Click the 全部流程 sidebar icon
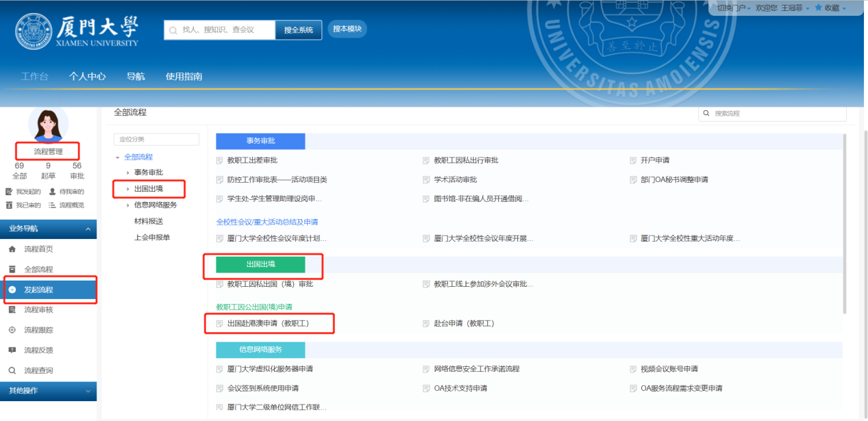This screenshot has height=421, width=868. tap(12, 270)
